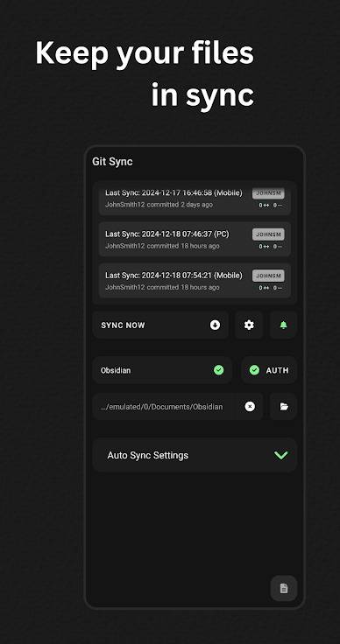Click the Auto Sync Settings label

(x=148, y=455)
